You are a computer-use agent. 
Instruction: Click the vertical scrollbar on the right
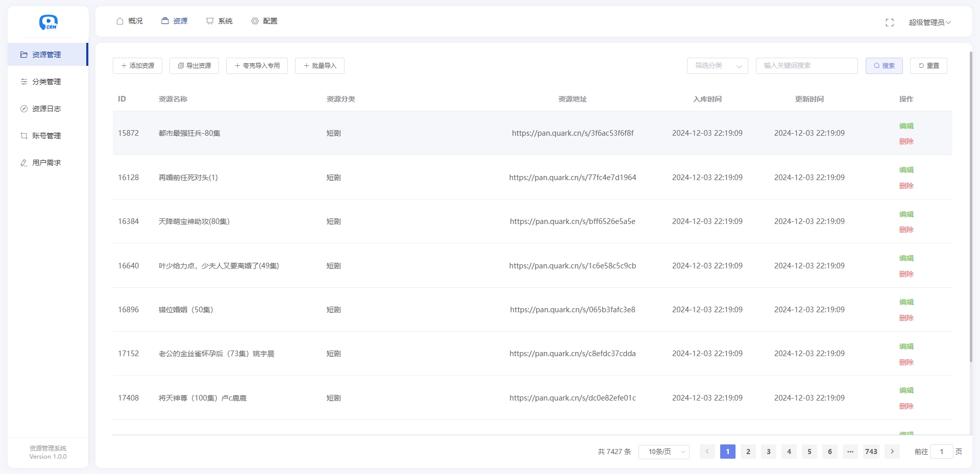(x=970, y=204)
